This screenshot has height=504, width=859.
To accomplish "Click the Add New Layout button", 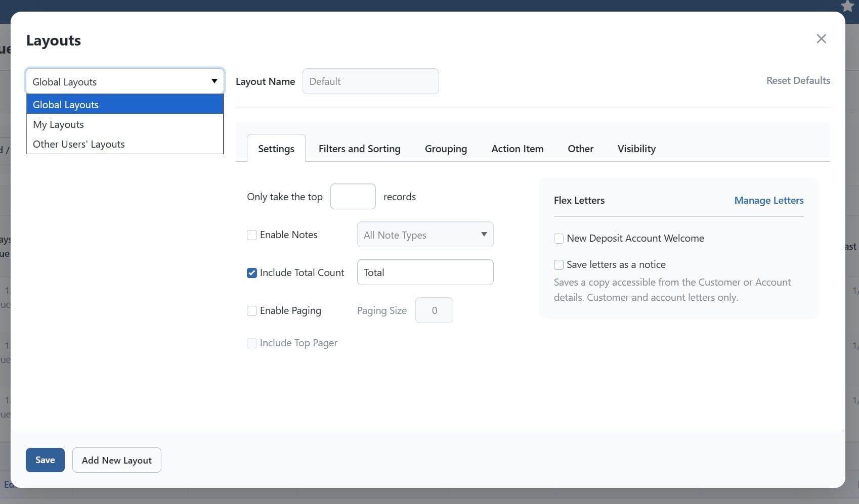I will pos(117,460).
